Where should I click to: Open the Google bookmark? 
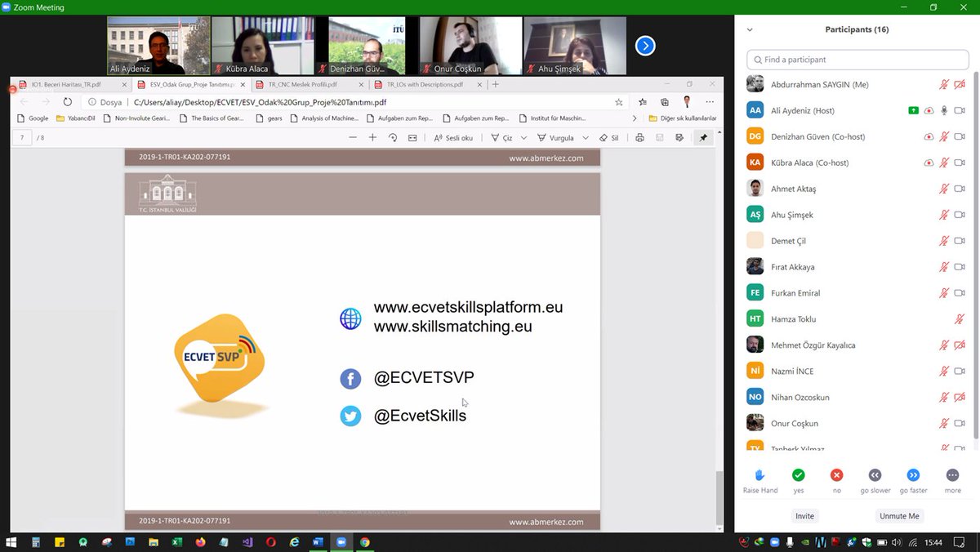pos(33,118)
